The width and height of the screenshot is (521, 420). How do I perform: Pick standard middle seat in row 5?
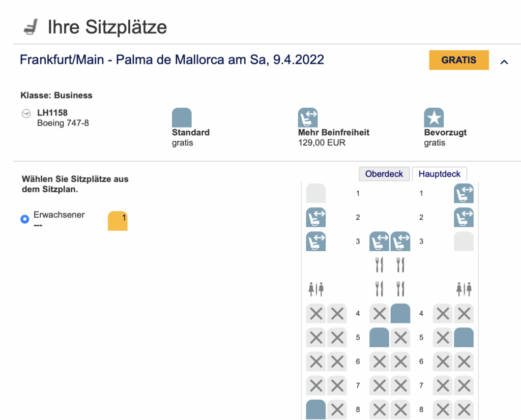pos(379,337)
